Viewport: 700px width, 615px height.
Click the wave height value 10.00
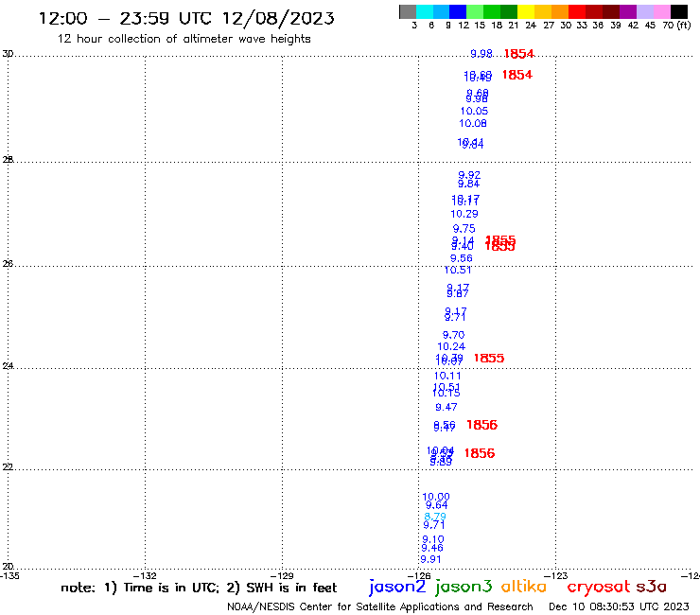pos(436,496)
